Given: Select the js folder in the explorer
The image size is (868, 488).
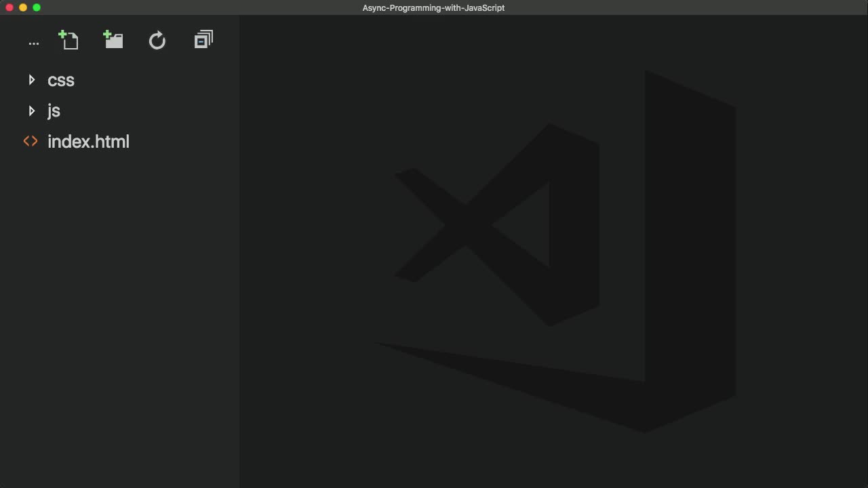Looking at the screenshot, I should tap(54, 110).
